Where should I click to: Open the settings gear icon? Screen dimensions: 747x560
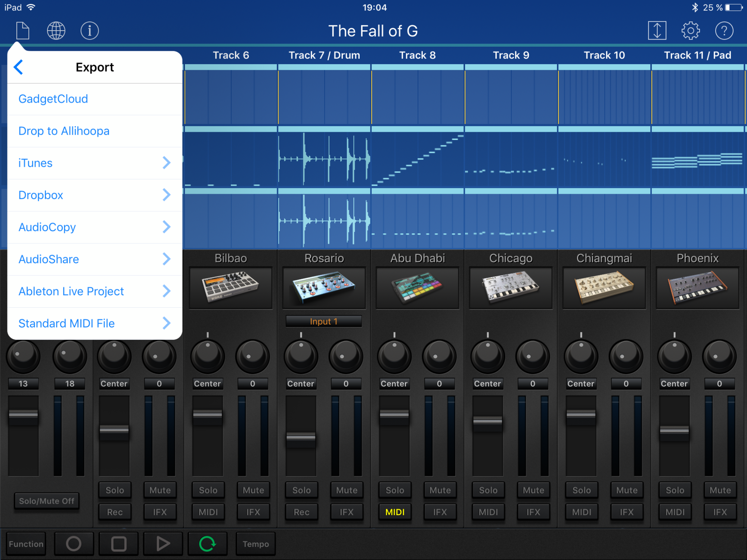click(691, 31)
